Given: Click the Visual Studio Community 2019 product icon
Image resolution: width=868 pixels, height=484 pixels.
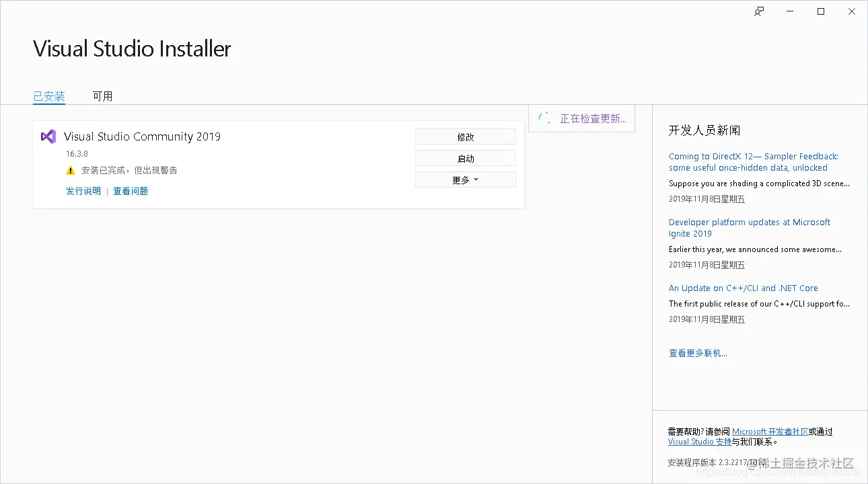Looking at the screenshot, I should tap(48, 136).
